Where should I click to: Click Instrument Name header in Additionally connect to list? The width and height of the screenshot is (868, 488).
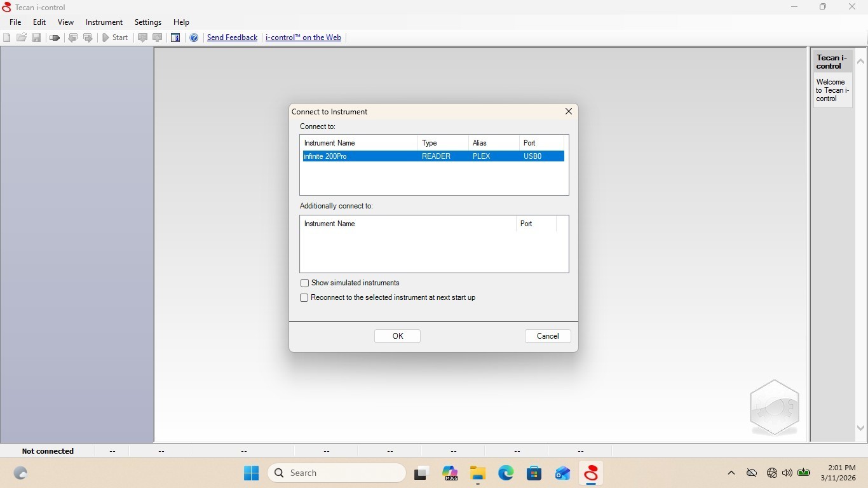pos(408,224)
